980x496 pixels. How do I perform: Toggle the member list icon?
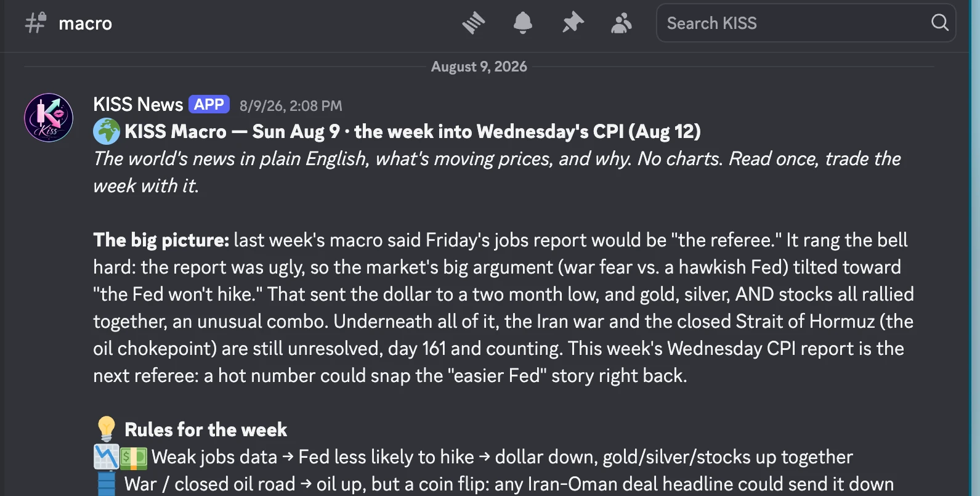[x=622, y=23]
